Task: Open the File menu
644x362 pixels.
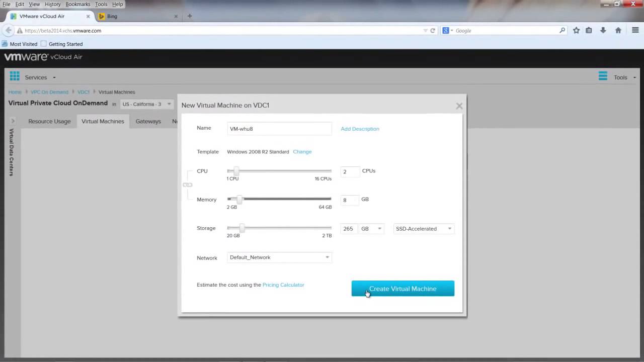Action: (6, 4)
